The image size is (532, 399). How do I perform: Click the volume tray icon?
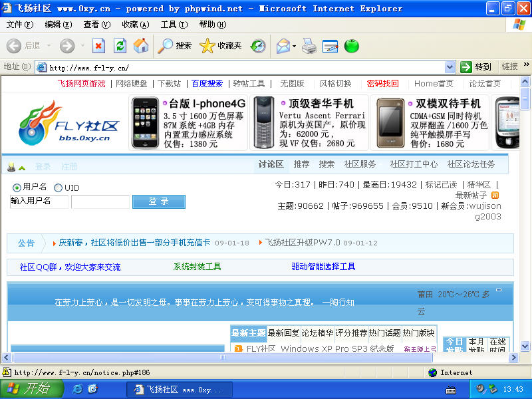(479, 389)
